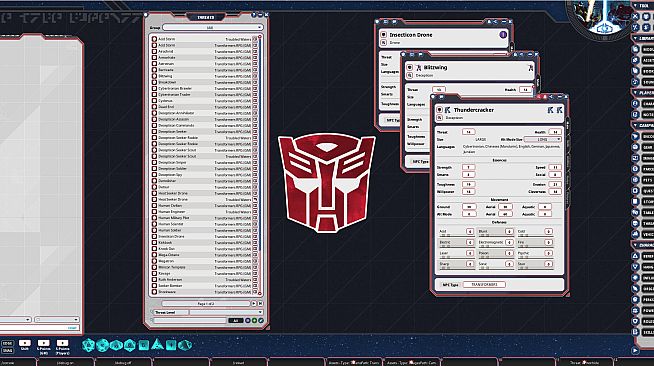The height and width of the screenshot is (366, 654).
Task: Click the Fire defense value box
Action: click(x=548, y=242)
